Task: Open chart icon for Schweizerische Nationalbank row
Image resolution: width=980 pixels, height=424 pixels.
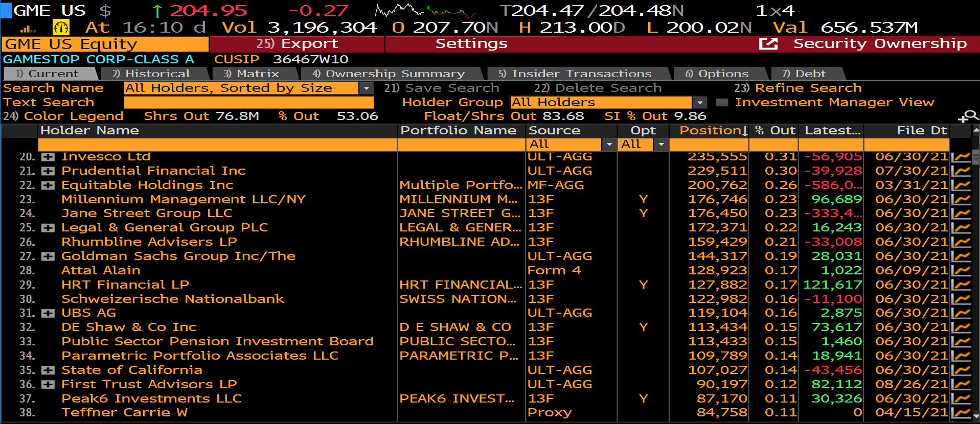Action: [961, 299]
